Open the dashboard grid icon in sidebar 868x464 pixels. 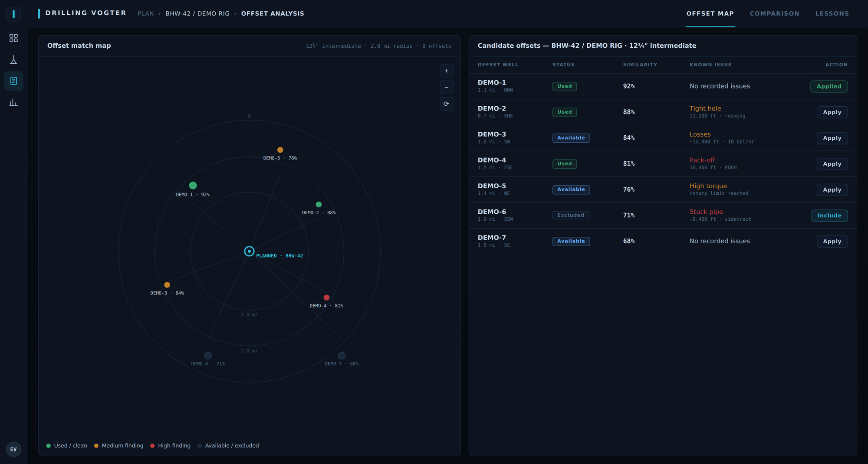13,38
